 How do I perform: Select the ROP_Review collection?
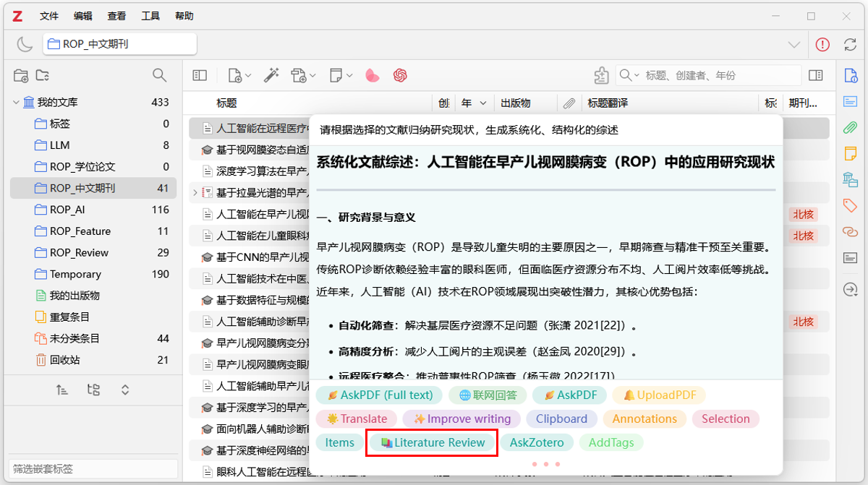pos(93,252)
